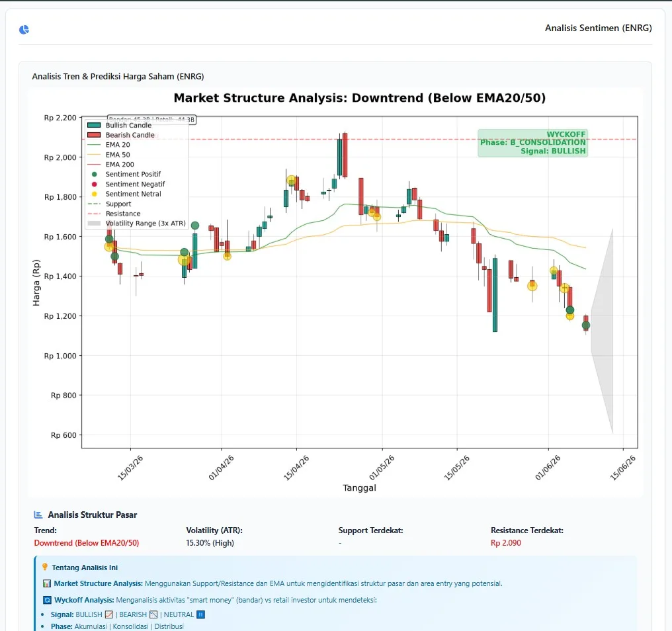
Task: Select the 'EMA 50' legend entry
Action: (x=108, y=155)
